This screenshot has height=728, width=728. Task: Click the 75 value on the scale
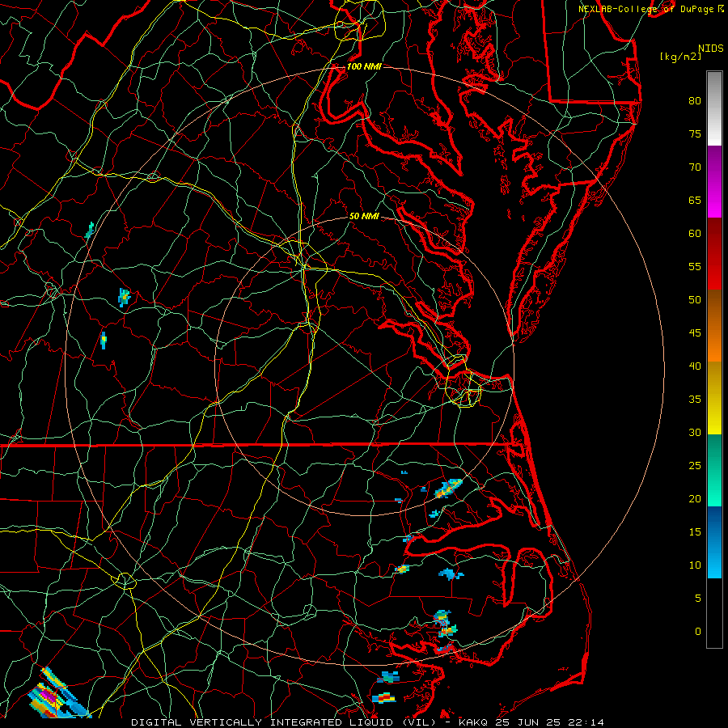[695, 133]
